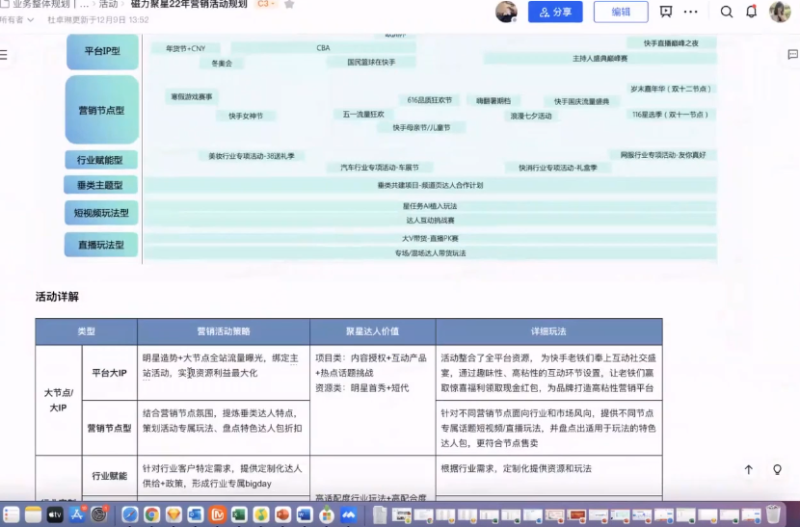Open Outlook in the Dock
800x527 pixels.
coord(195,515)
